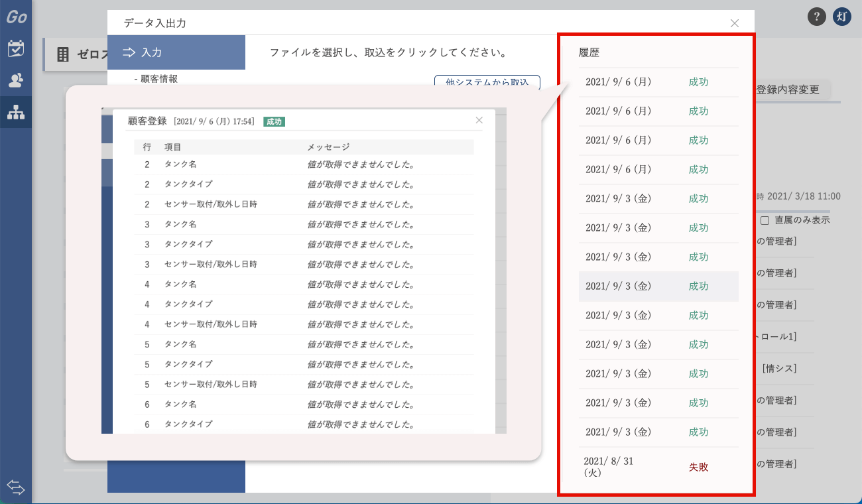
Task: Click the 履歴 heading
Action: (x=589, y=52)
